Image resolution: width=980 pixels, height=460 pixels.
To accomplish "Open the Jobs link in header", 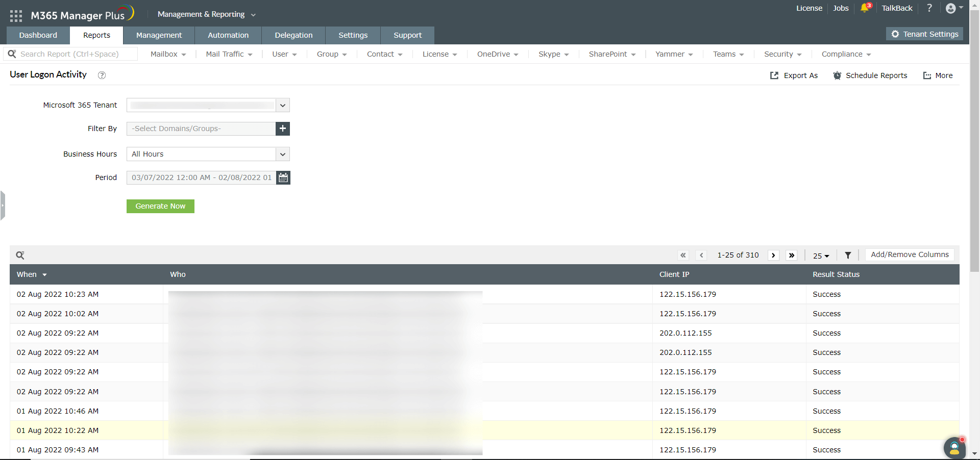I will 841,8.
